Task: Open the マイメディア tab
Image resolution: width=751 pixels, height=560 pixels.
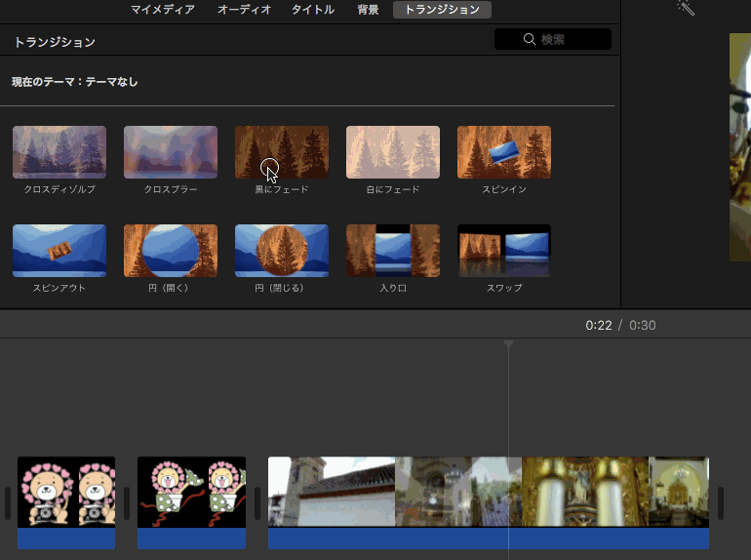Action: (162, 10)
